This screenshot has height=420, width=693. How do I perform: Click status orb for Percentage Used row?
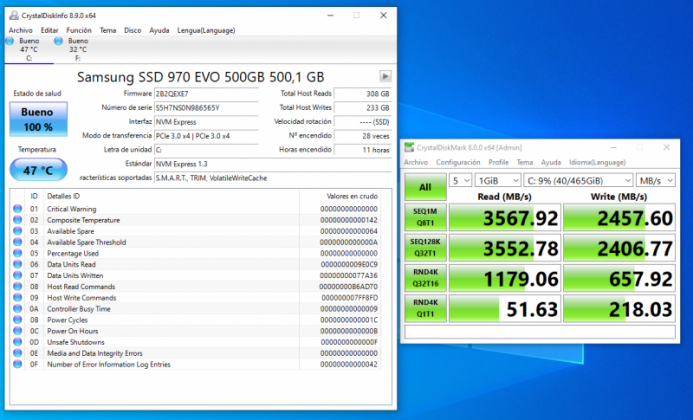[x=18, y=253]
